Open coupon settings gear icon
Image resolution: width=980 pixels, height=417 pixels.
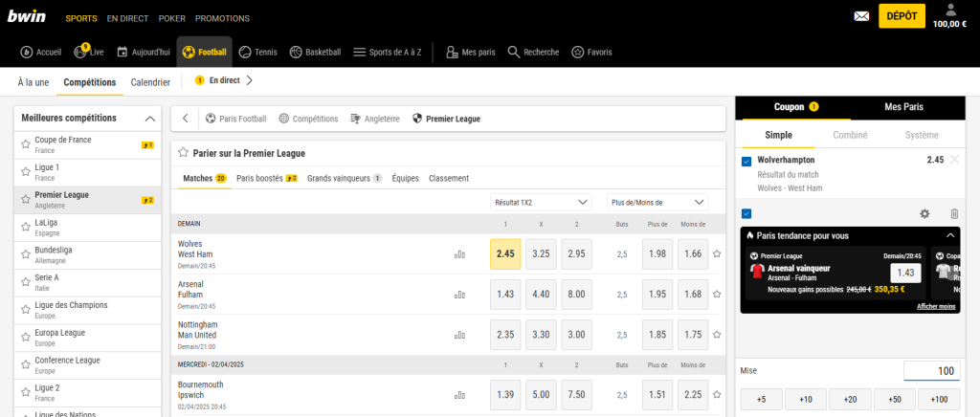click(x=925, y=213)
